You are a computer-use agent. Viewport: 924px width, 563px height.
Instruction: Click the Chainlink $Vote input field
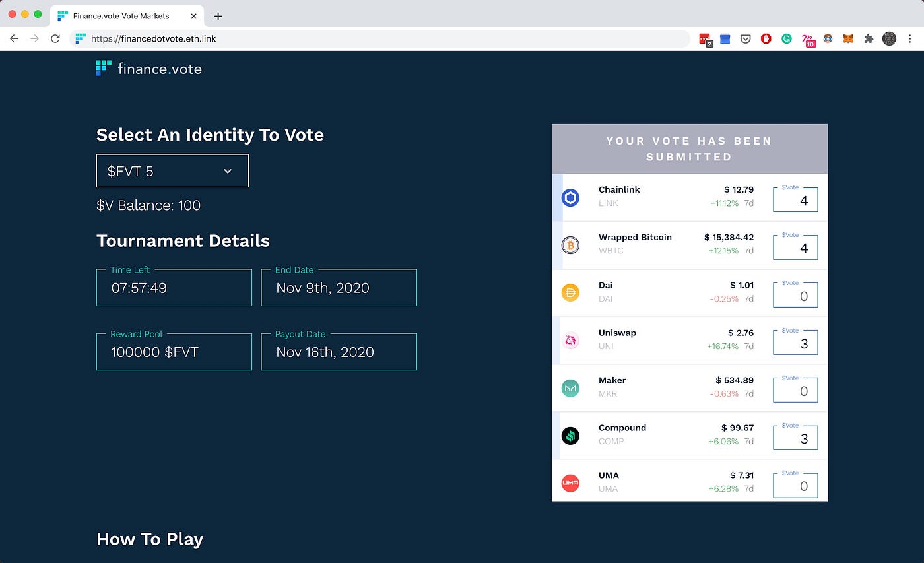[795, 200]
